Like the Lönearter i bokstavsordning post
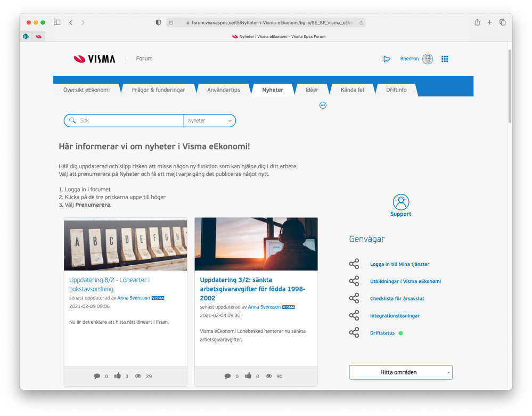532x416 pixels. coord(117,376)
